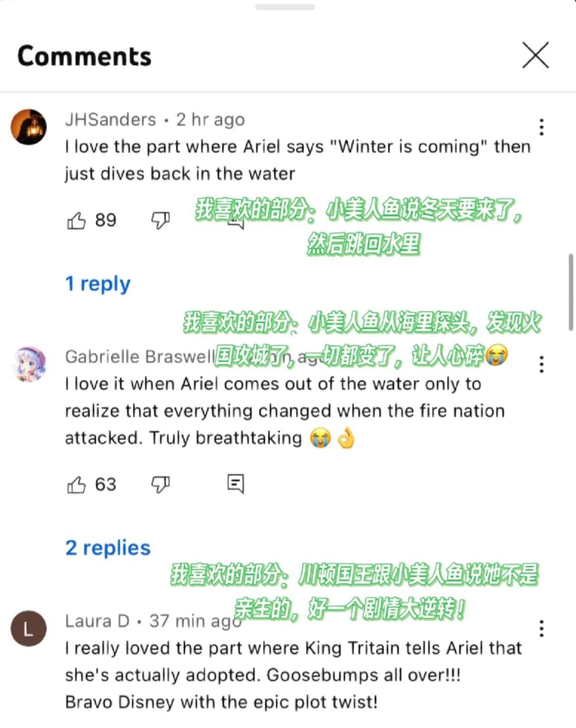Screen dimensions: 576x728
Task: Click the Comments header title
Action: point(85,56)
